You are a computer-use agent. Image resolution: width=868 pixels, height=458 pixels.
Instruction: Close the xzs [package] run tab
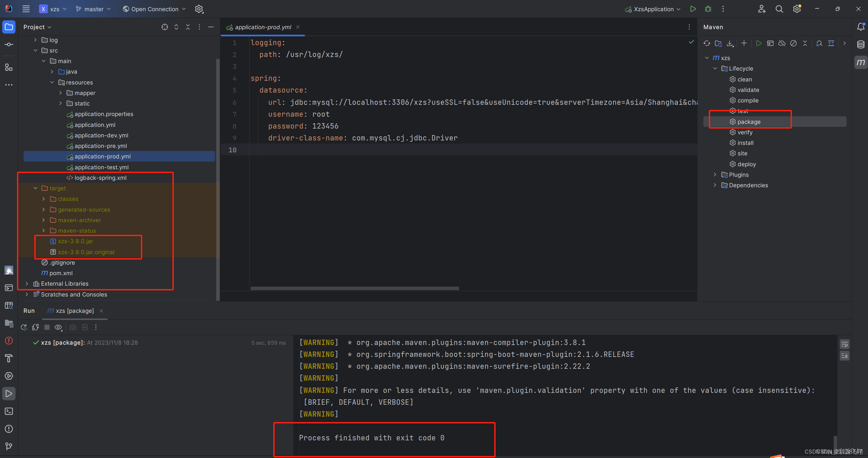coord(101,311)
